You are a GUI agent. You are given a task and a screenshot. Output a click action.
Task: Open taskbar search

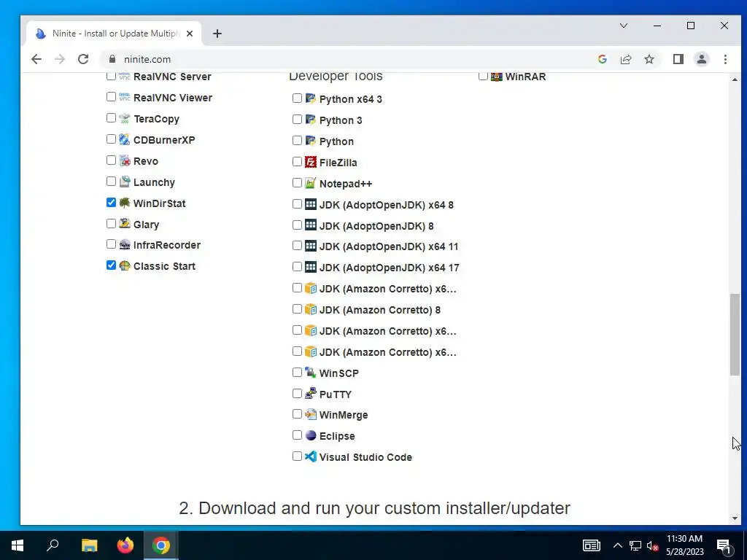(x=53, y=545)
